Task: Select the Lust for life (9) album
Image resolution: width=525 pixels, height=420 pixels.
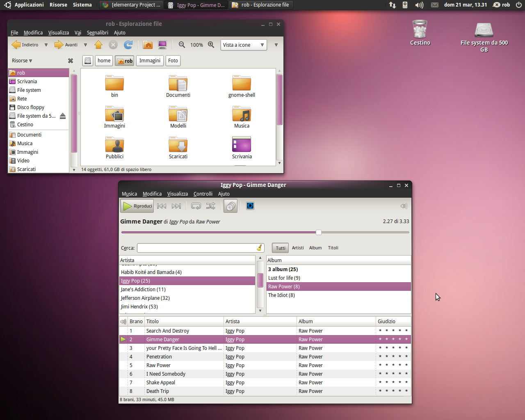Action: pyautogui.click(x=339, y=278)
